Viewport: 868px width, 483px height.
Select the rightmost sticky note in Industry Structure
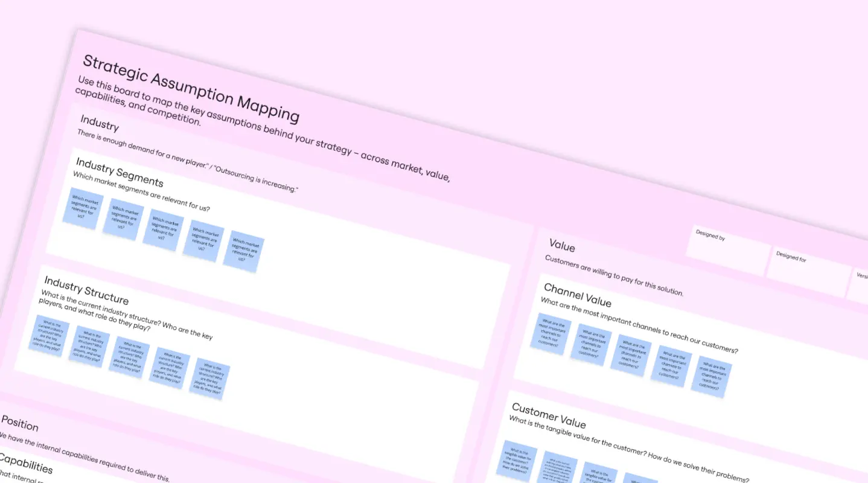(x=209, y=379)
